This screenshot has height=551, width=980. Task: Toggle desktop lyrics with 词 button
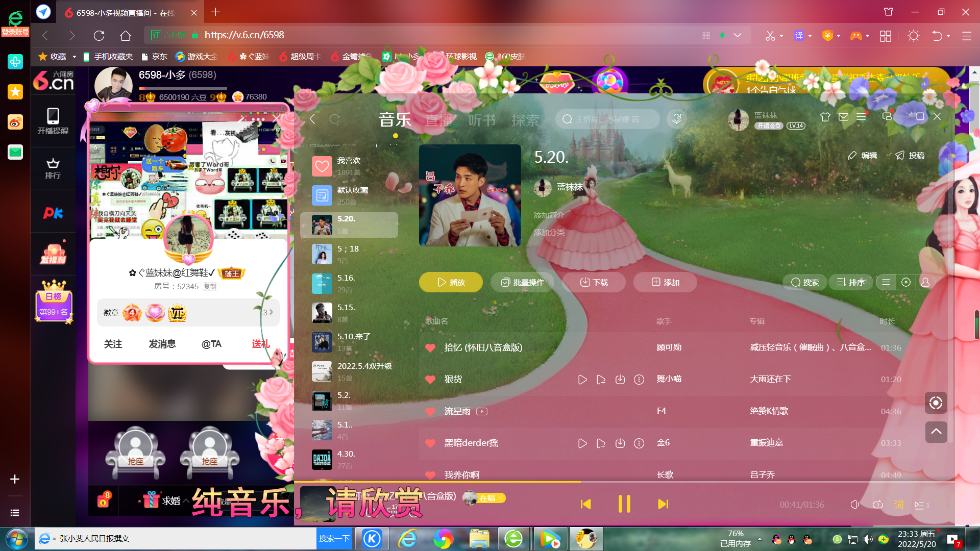pos(899,505)
